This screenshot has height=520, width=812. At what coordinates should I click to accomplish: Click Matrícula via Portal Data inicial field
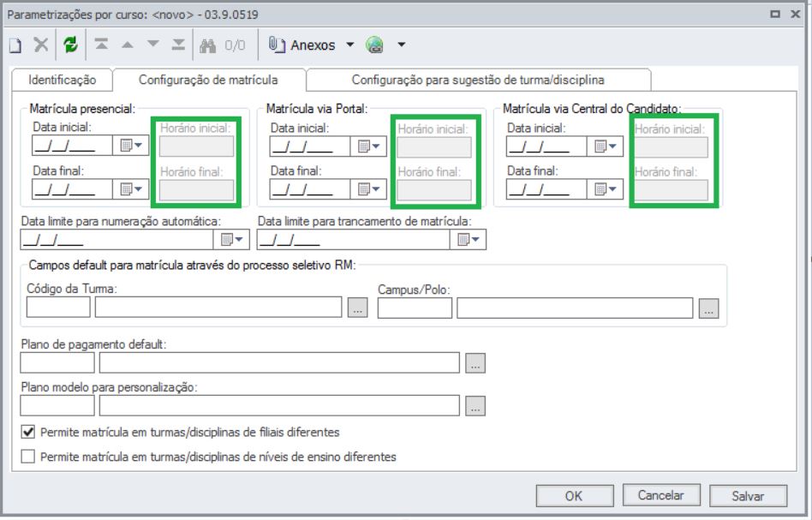(310, 146)
